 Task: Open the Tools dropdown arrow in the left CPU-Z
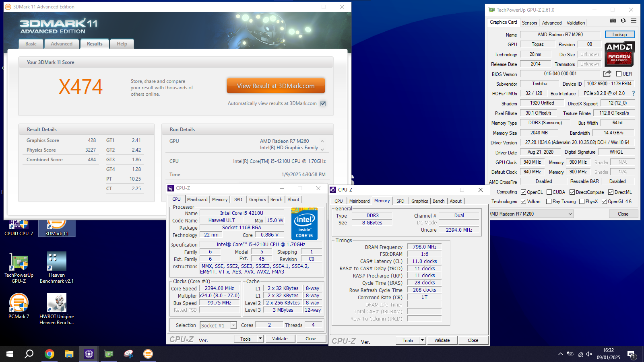click(260, 339)
